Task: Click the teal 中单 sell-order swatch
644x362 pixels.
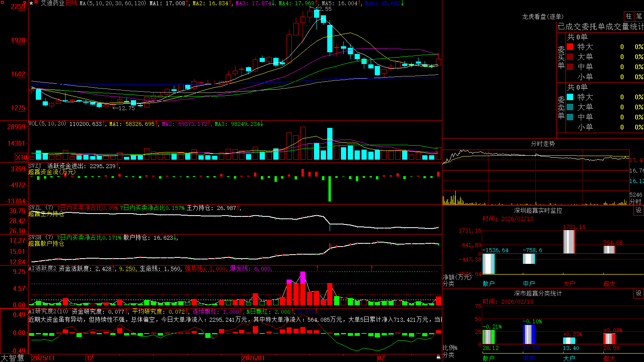Action: pyautogui.click(x=570, y=117)
